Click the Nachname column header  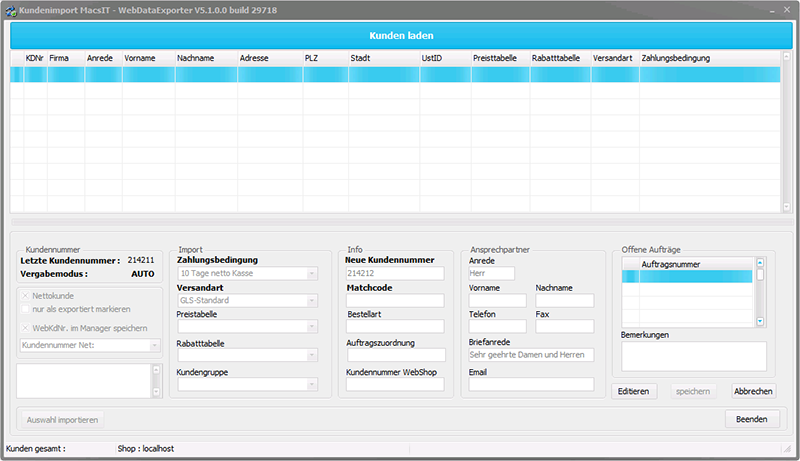(205, 59)
